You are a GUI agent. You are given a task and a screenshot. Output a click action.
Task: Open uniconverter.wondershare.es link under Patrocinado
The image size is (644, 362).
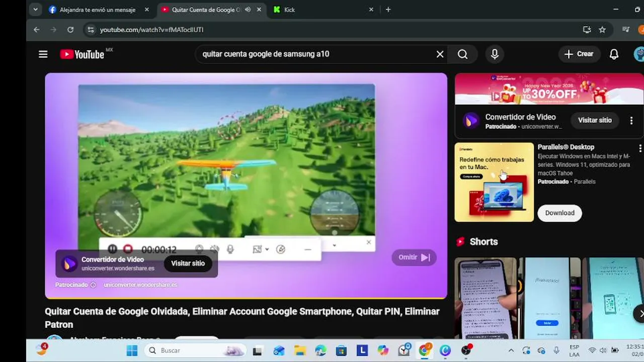pyautogui.click(x=140, y=285)
